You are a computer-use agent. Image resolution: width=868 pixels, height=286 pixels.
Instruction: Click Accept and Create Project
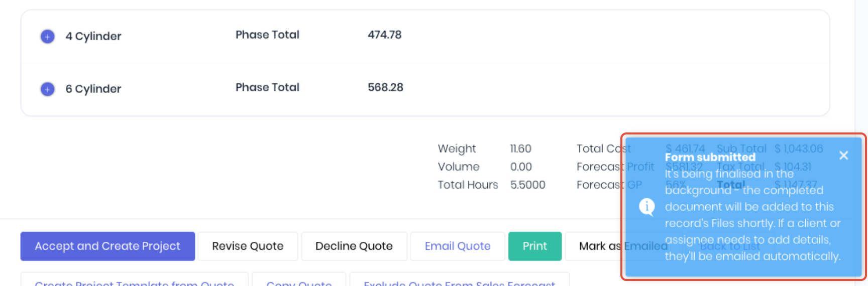(107, 246)
